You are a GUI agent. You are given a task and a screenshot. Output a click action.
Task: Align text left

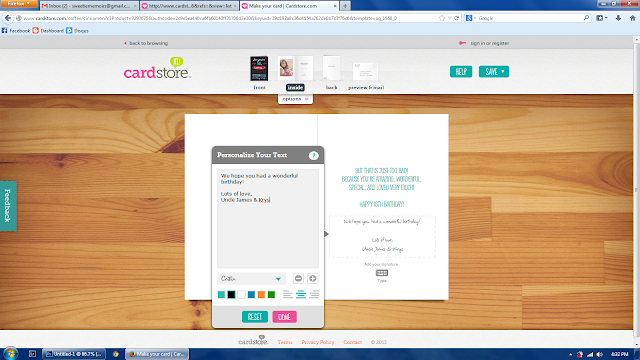click(288, 294)
